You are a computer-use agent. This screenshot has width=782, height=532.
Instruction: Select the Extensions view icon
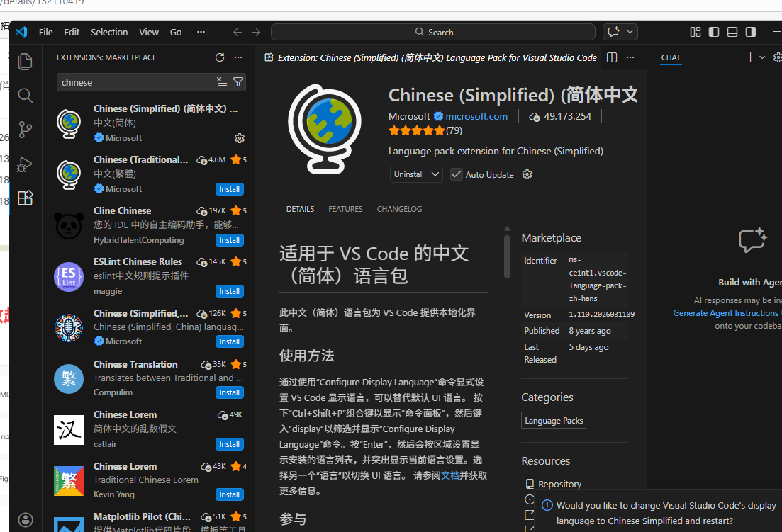[x=25, y=198]
